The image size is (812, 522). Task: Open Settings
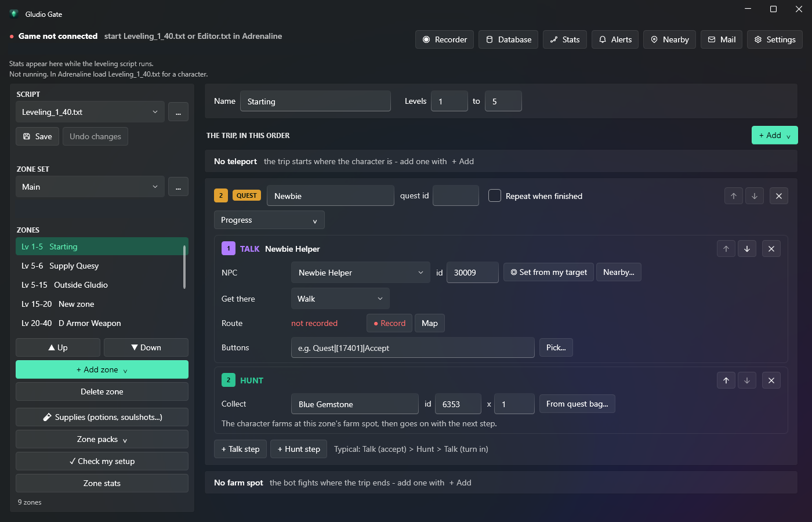(x=775, y=39)
